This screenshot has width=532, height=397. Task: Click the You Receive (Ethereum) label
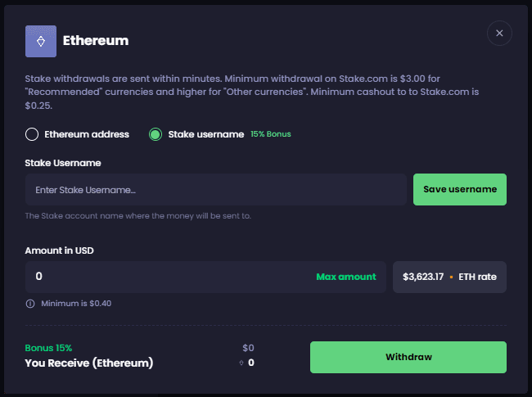pos(89,363)
